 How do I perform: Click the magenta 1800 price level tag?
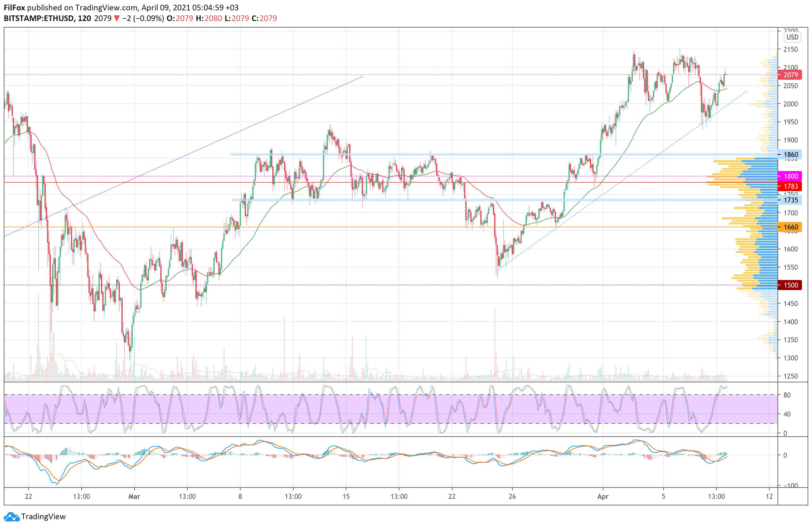(790, 176)
